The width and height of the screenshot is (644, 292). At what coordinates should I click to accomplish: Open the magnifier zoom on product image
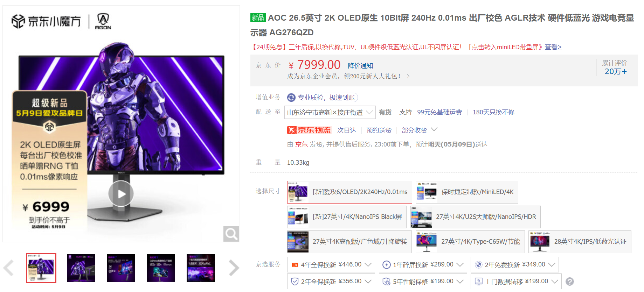[x=231, y=234]
